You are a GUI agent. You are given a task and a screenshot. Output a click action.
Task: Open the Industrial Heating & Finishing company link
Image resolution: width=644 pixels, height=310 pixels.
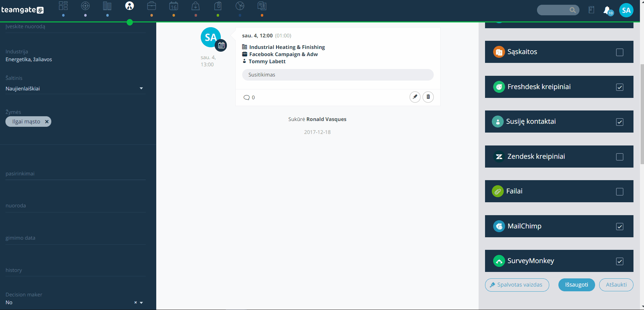pyautogui.click(x=287, y=47)
